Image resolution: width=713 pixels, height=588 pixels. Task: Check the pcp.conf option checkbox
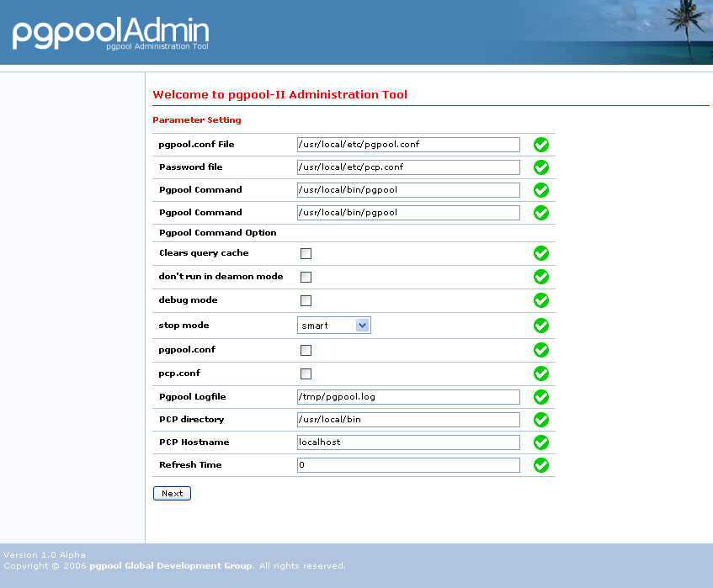[306, 373]
